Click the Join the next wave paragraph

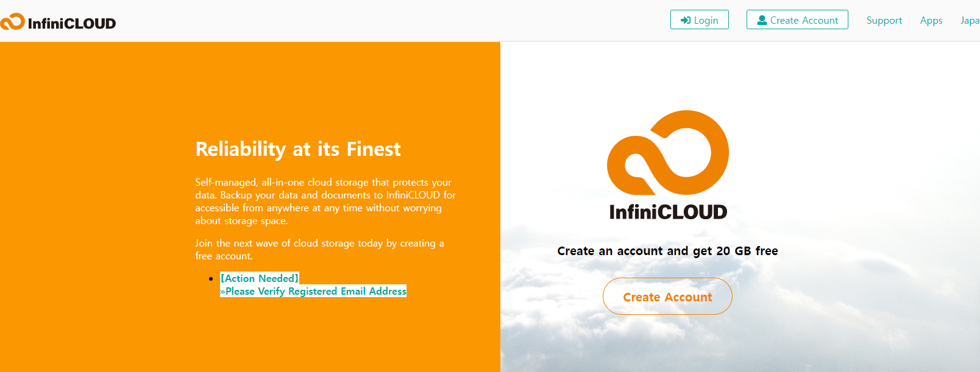319,250
